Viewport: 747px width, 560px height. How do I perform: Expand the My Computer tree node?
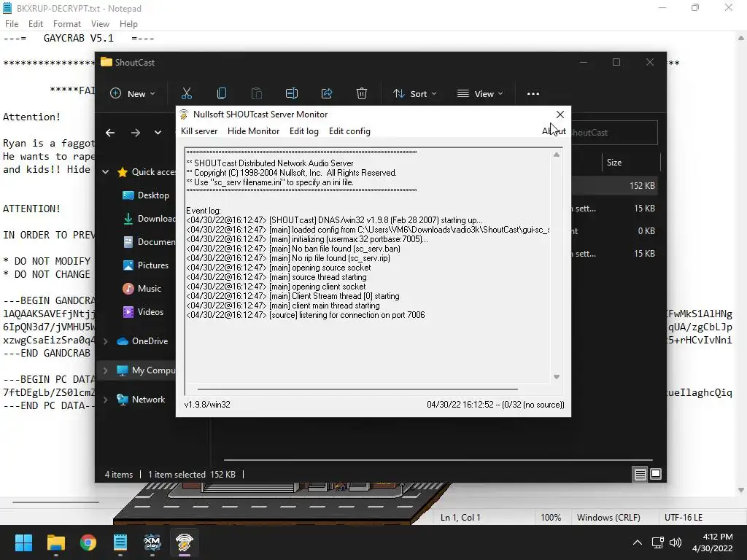pyautogui.click(x=106, y=370)
